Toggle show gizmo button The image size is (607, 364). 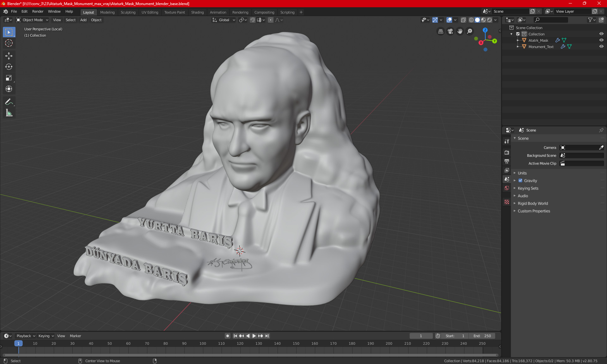point(435,20)
